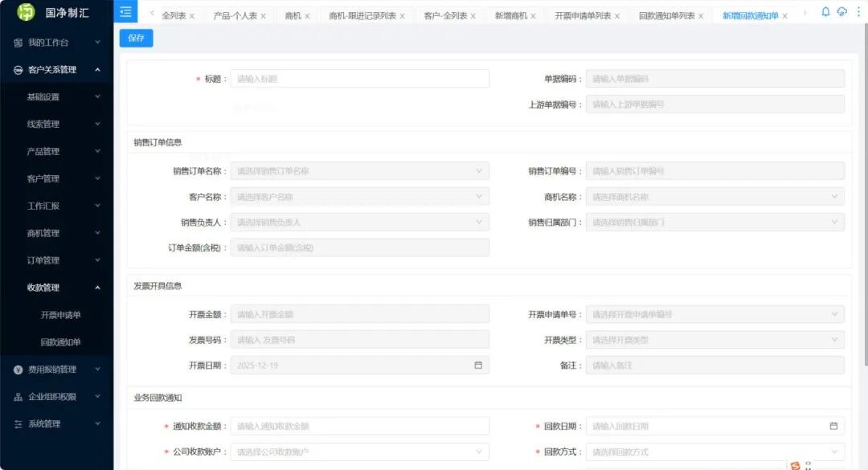Click the cloud upload icon

(x=841, y=12)
